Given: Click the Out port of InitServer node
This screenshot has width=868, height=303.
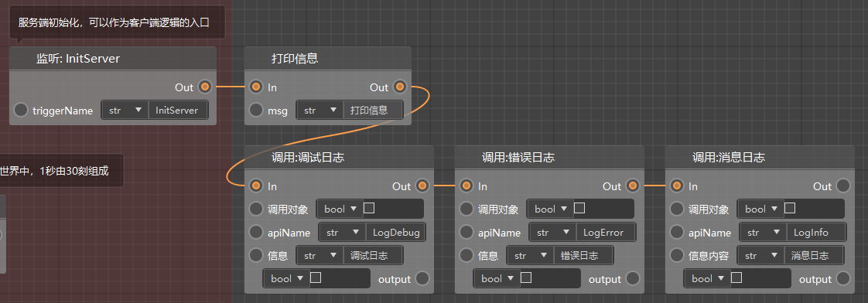Looking at the screenshot, I should [205, 87].
